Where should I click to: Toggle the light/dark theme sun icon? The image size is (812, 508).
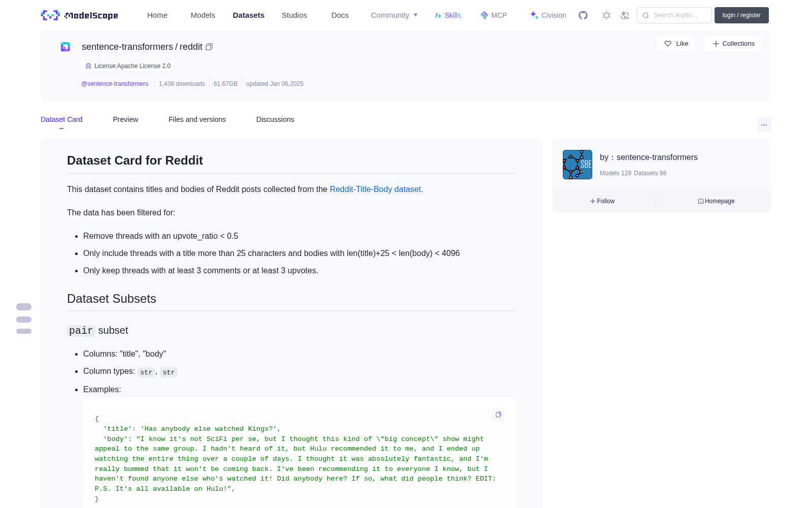pyautogui.click(x=606, y=15)
